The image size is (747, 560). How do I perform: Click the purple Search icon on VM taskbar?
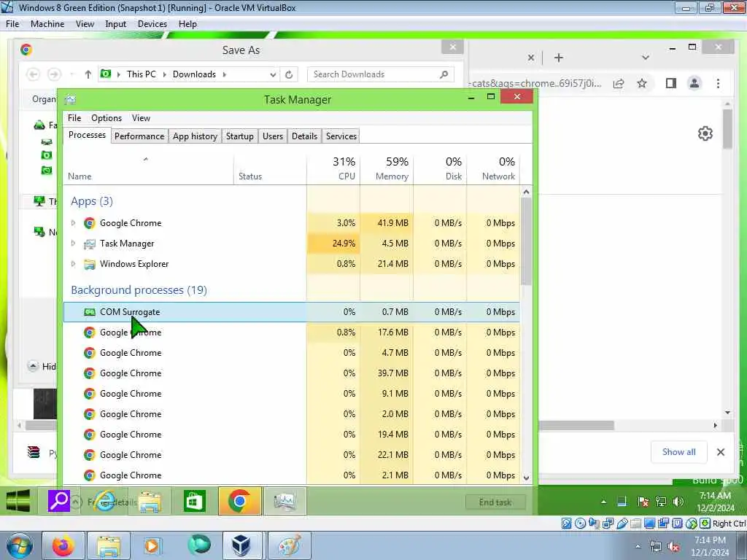(59, 501)
